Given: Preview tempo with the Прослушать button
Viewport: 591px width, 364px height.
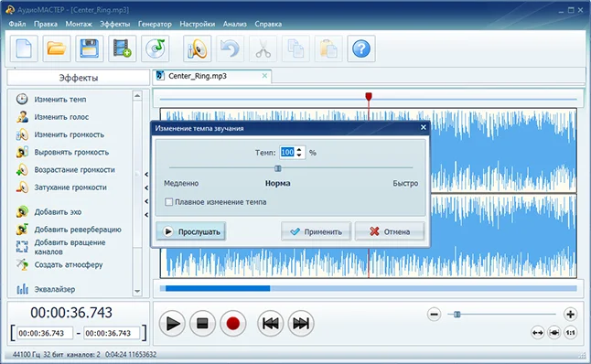Looking at the screenshot, I should [x=190, y=231].
